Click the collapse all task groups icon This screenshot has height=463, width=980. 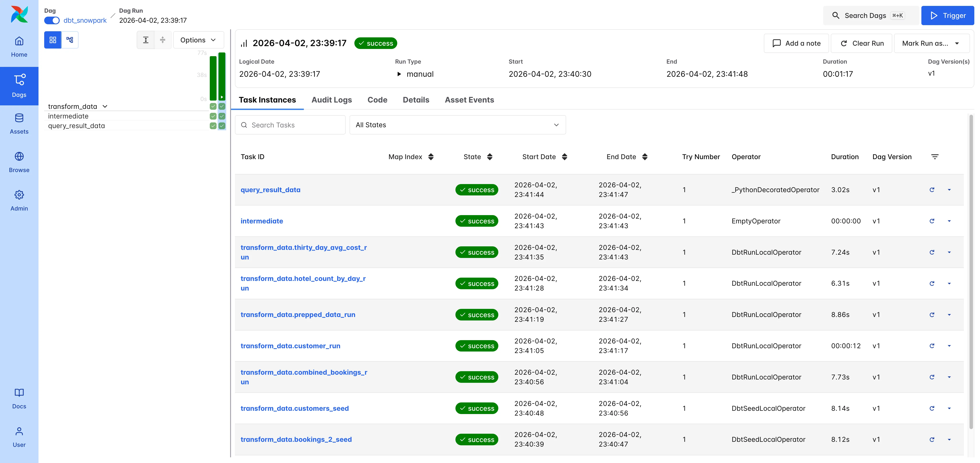pos(163,40)
